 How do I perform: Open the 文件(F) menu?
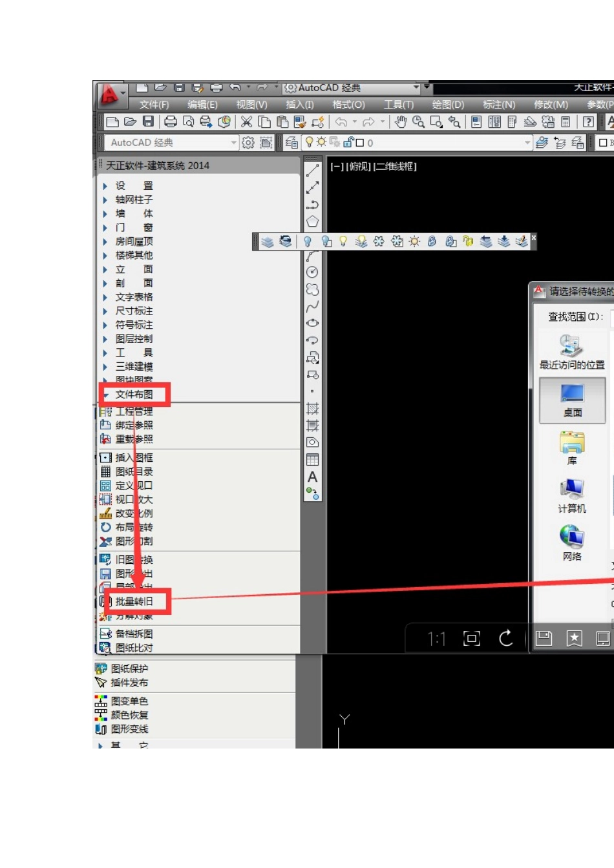coord(154,104)
